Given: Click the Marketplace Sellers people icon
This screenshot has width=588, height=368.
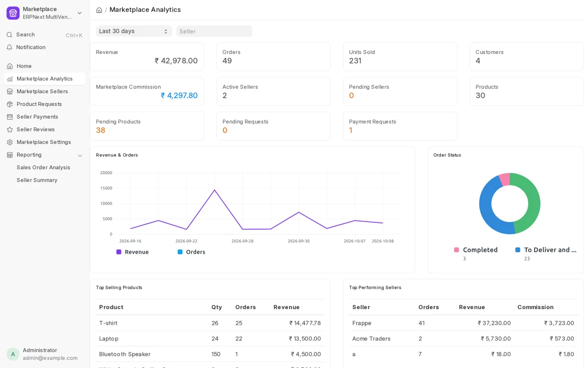Looking at the screenshot, I should pyautogui.click(x=10, y=92).
